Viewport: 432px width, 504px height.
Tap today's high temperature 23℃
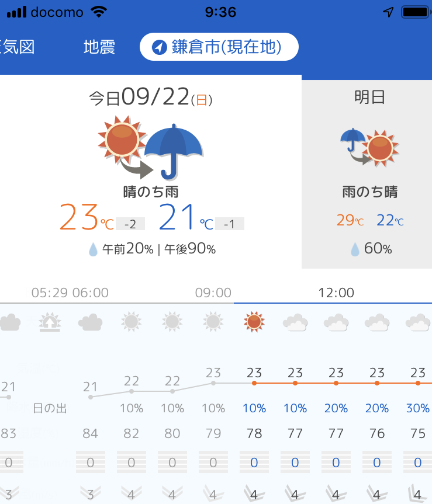(x=87, y=217)
